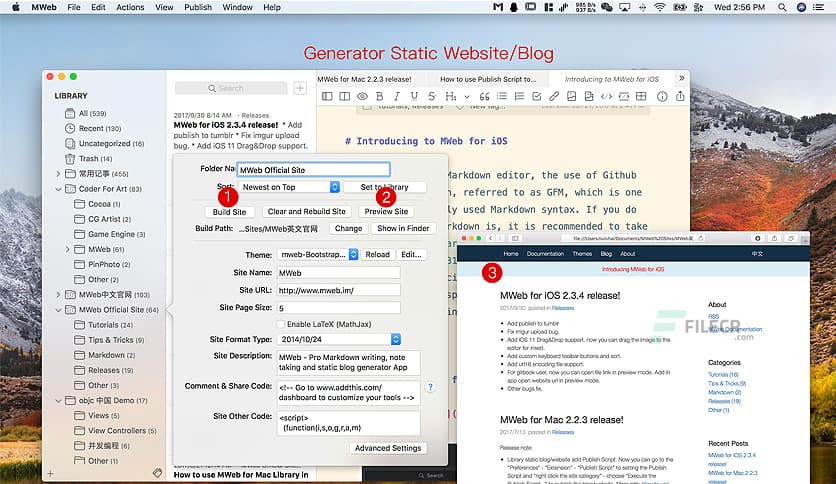Switch to split editor/preview view icon
This screenshot has height=484, width=836.
tap(345, 96)
